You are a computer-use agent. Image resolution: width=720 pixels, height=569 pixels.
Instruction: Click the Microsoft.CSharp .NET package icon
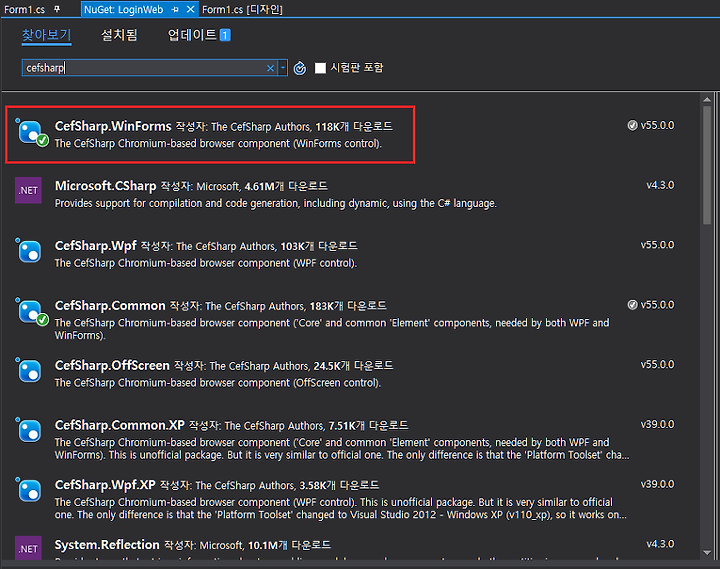(x=28, y=190)
